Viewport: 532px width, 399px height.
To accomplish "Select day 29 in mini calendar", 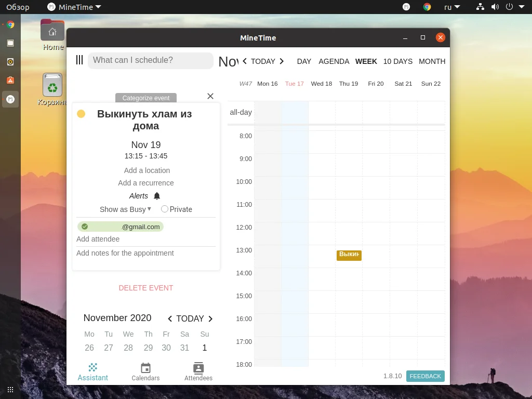I will click(148, 348).
